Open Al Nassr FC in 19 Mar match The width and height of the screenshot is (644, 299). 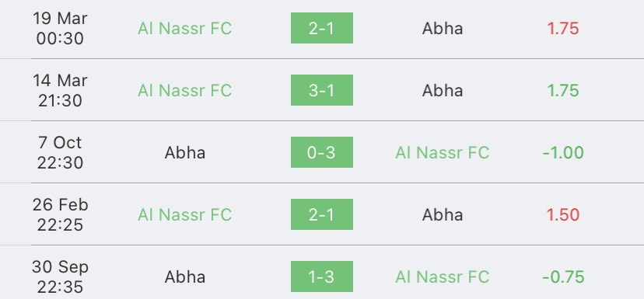click(185, 28)
